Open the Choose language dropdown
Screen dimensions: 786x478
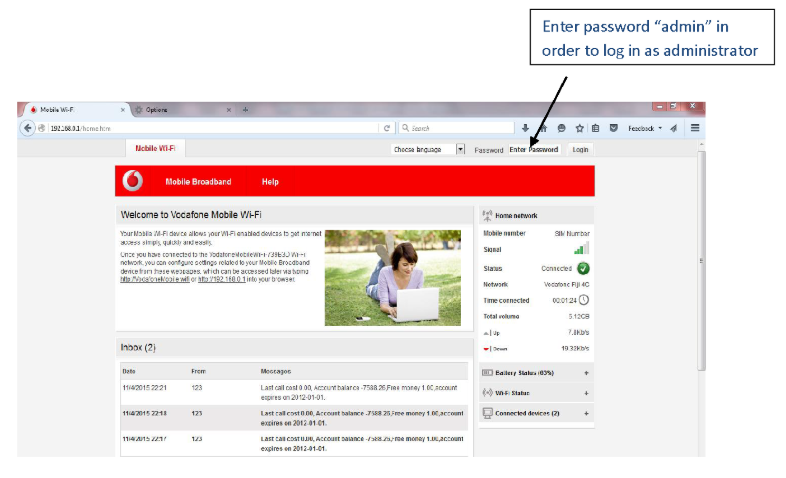(429, 149)
